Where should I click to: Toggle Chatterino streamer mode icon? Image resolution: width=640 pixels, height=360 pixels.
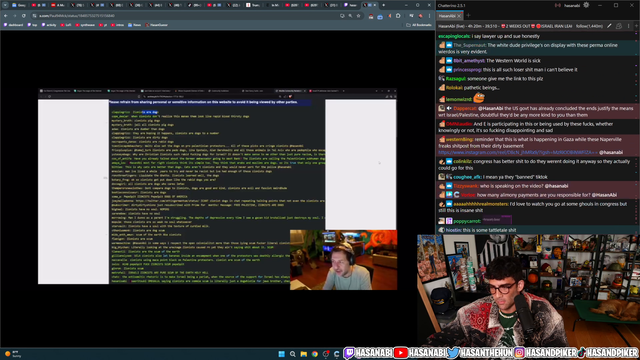pyautogui.click(x=558, y=5)
